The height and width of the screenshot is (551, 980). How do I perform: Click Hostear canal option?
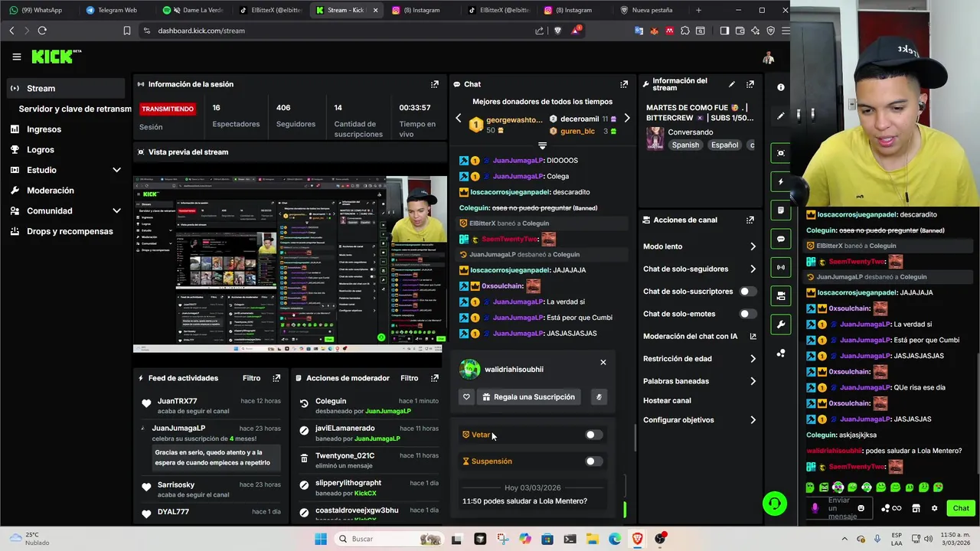(x=667, y=400)
